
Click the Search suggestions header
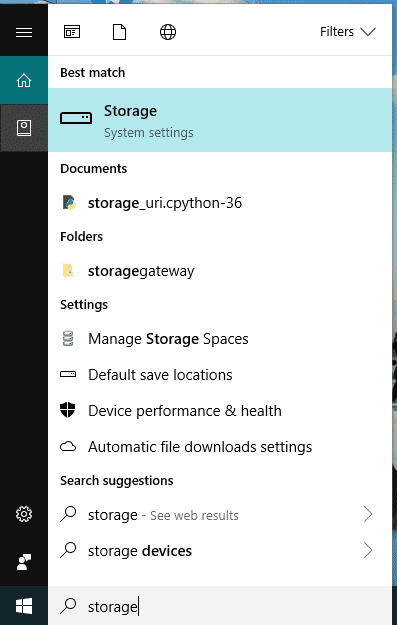tap(117, 481)
